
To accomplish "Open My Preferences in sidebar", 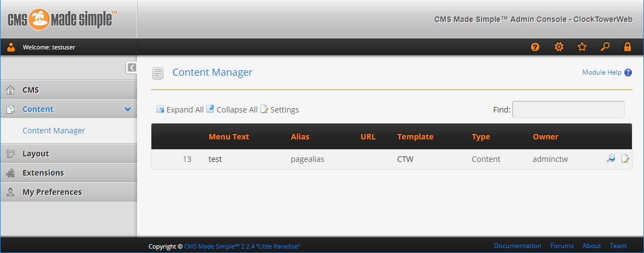I will pos(52,192).
